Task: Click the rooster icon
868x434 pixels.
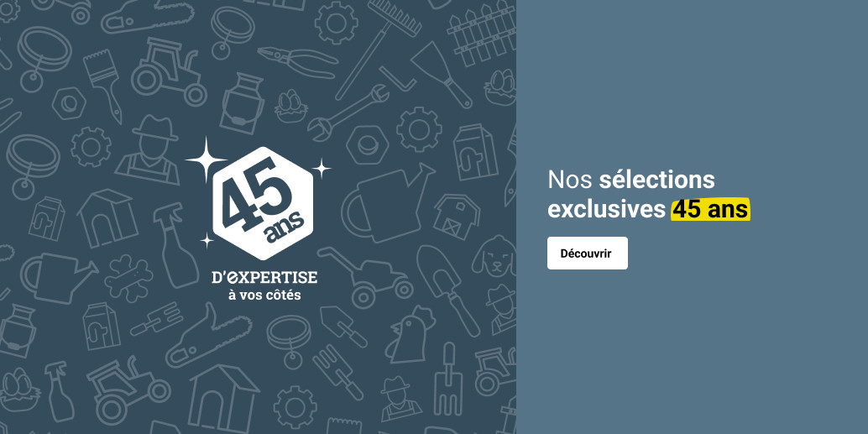Action: click(409, 334)
